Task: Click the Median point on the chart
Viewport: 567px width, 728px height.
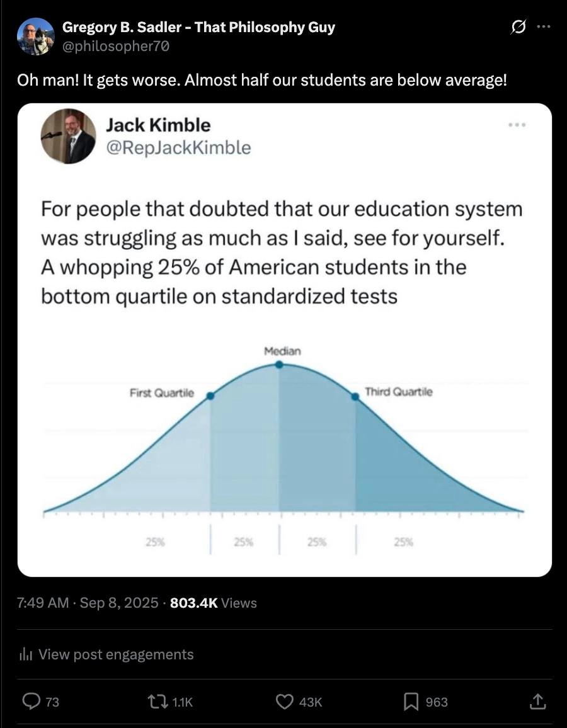Action: point(279,364)
